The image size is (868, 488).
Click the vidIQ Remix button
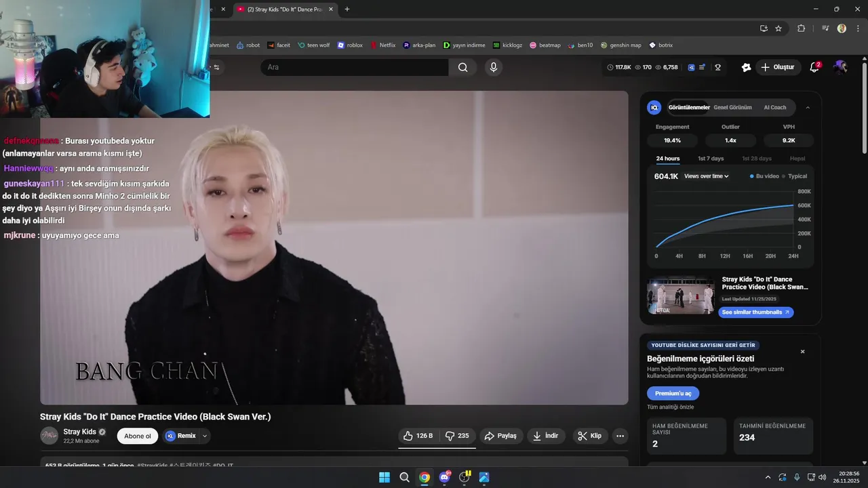tap(180, 436)
